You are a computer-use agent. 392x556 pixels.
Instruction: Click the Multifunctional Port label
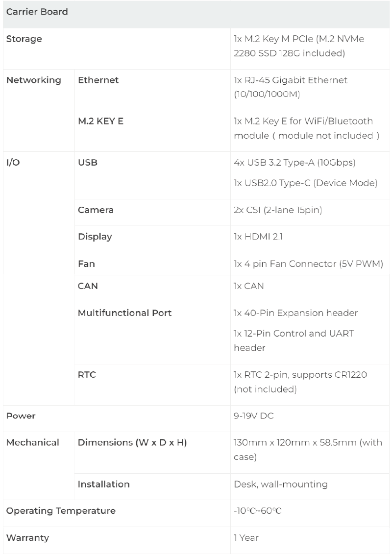coord(124,313)
